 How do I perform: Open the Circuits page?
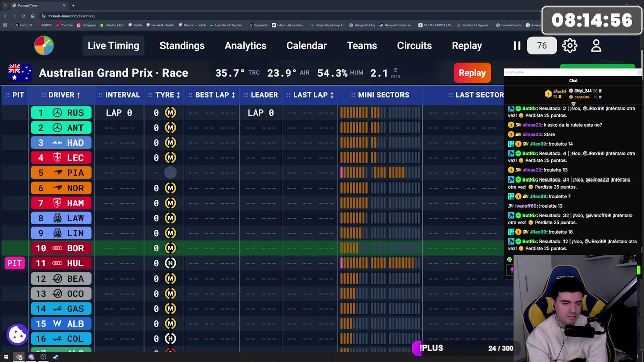click(x=415, y=46)
